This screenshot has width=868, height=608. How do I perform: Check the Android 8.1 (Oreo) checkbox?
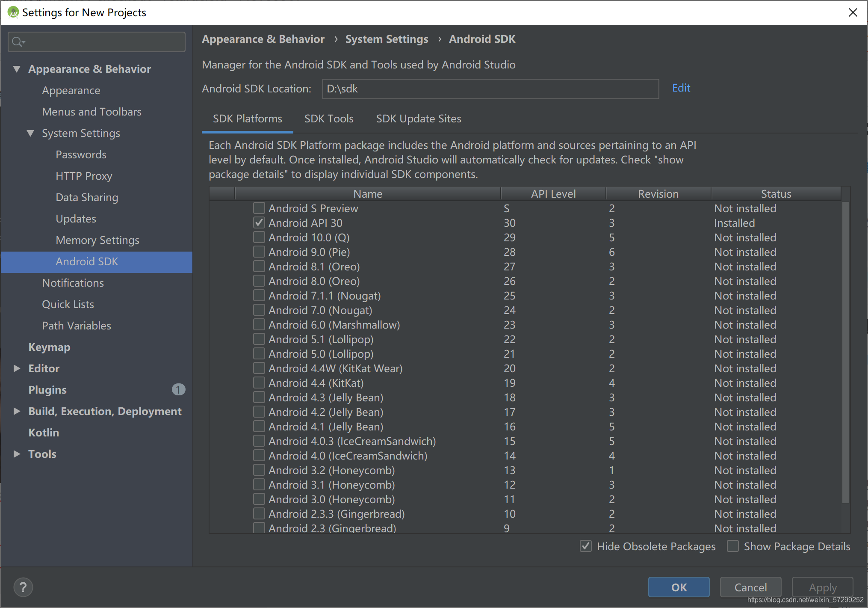pos(259,266)
